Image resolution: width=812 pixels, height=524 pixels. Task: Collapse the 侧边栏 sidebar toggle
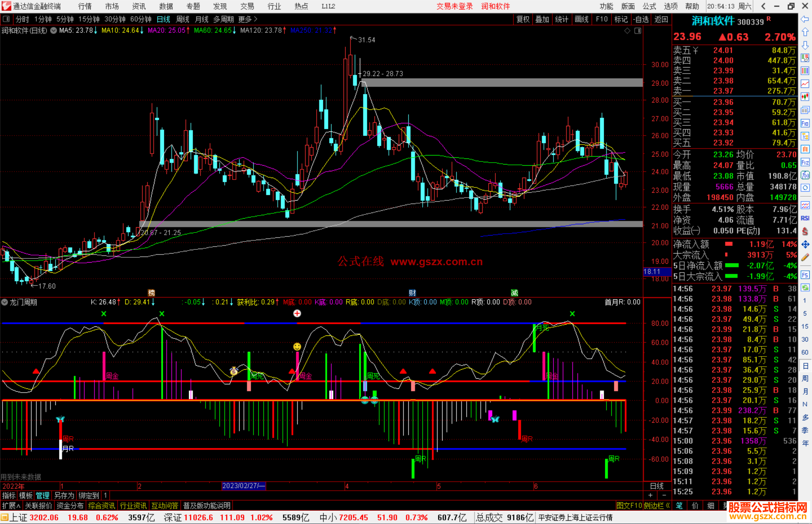tap(657, 506)
